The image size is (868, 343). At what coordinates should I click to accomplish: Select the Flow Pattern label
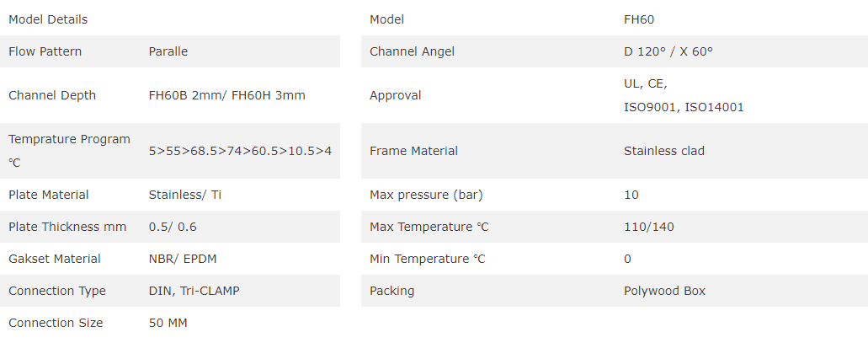(45, 51)
